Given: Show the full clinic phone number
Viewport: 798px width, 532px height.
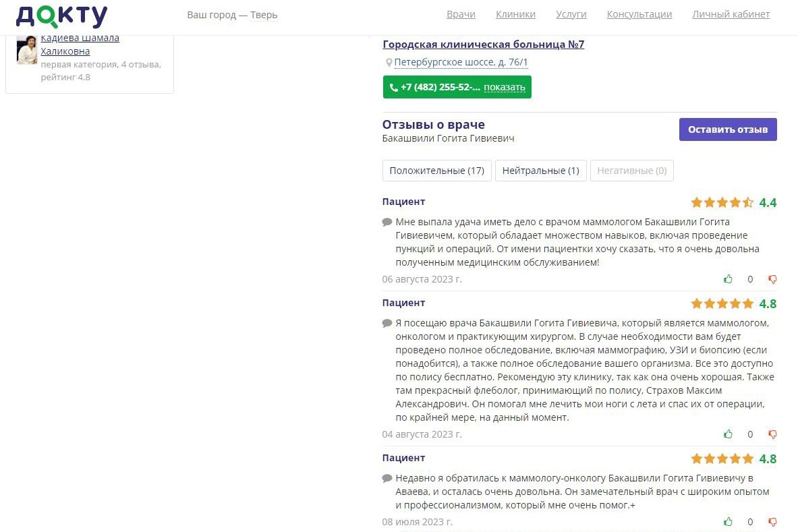Looking at the screenshot, I should coord(505,87).
